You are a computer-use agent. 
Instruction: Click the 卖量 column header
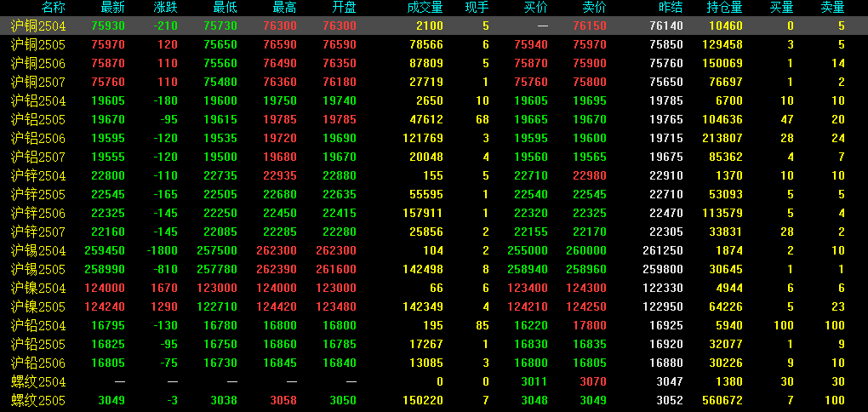[x=832, y=8]
